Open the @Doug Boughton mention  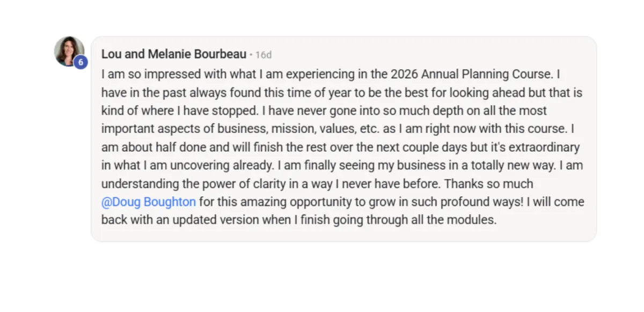[149, 202]
